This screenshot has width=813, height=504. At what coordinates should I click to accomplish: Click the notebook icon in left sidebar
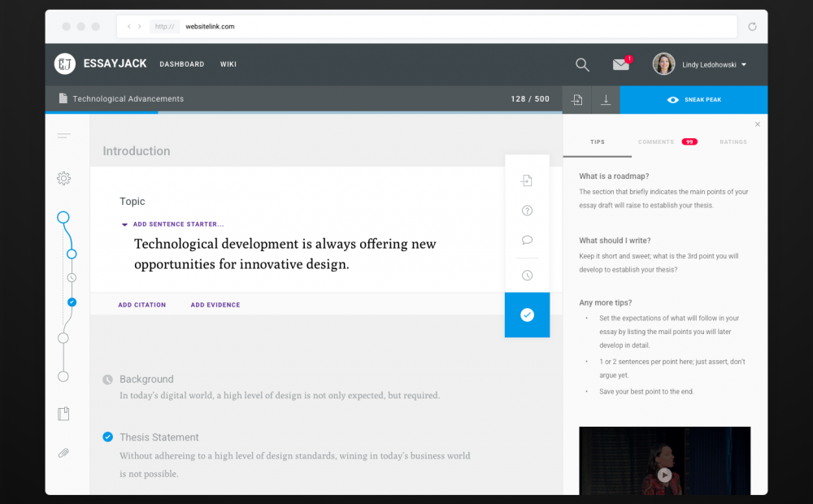pyautogui.click(x=63, y=414)
